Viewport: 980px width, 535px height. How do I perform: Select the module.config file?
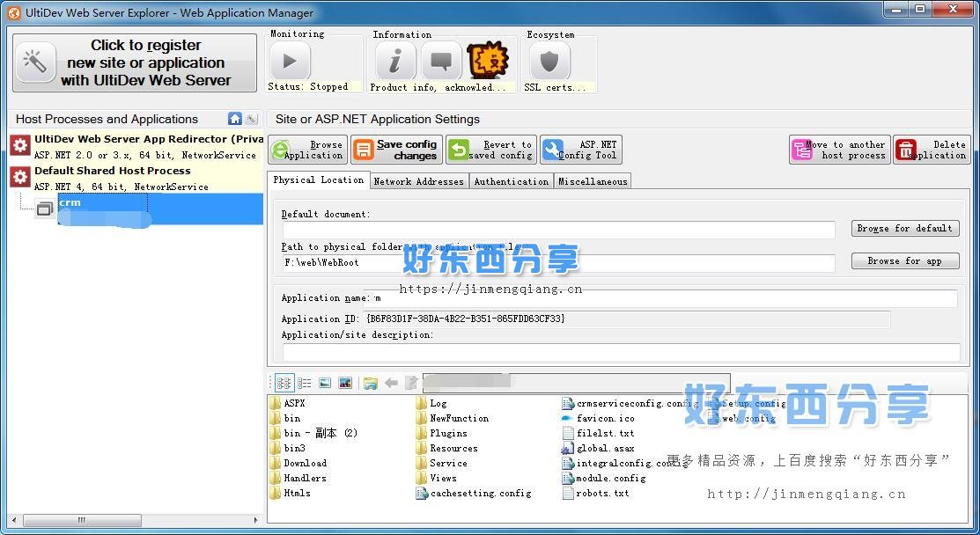tap(604, 478)
